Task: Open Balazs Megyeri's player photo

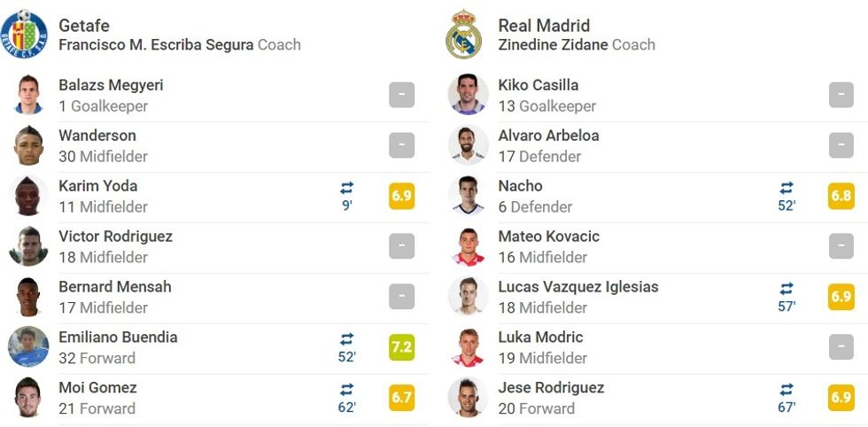Action: click(28, 95)
